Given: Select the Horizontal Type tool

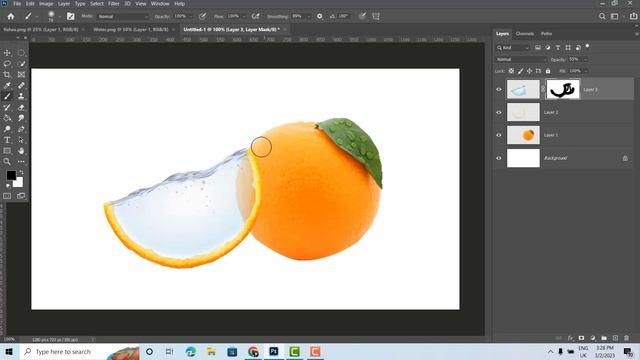Looking at the screenshot, I should [7, 140].
